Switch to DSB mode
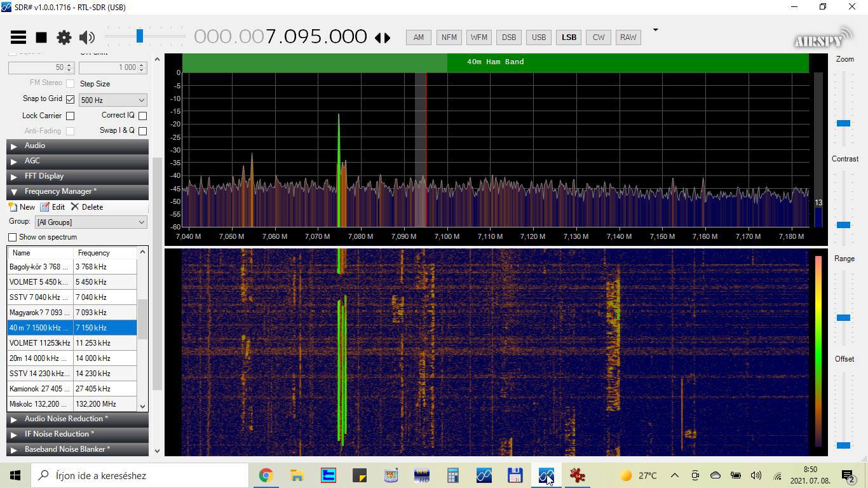 click(x=509, y=37)
